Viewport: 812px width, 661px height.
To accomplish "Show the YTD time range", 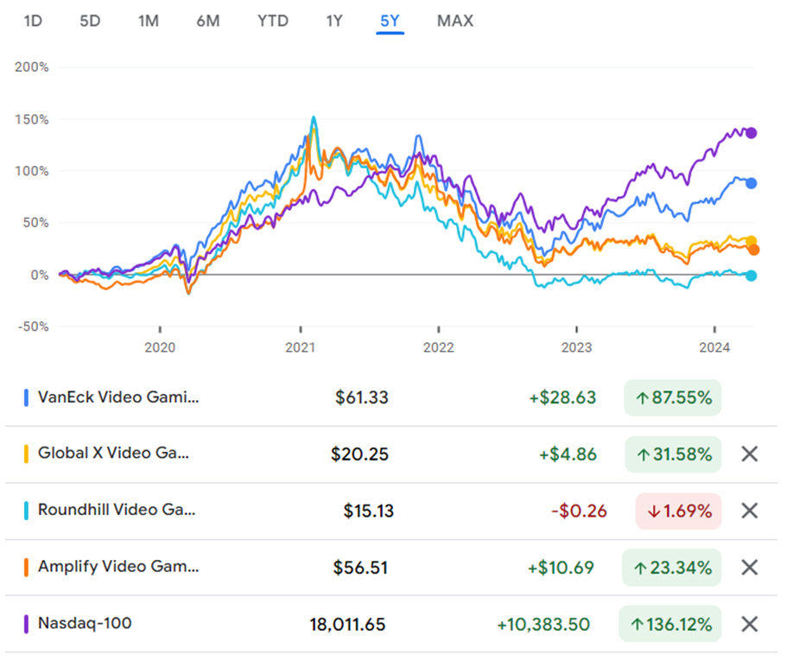I will pyautogui.click(x=273, y=21).
